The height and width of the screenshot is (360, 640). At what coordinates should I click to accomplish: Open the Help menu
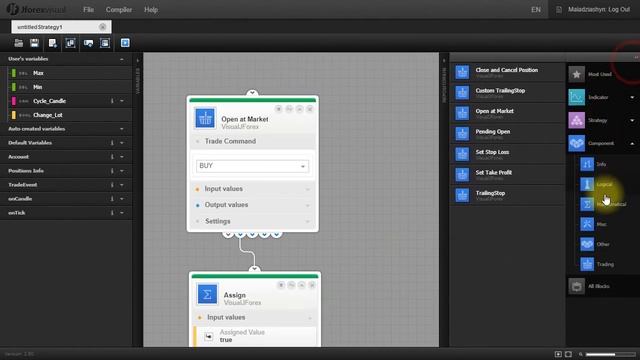tap(151, 10)
